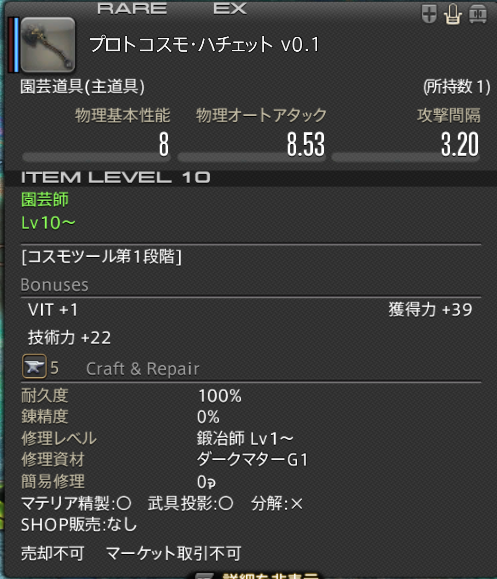The width and height of the screenshot is (497, 579).
Task: Click the hatchet item thumbnail icon
Action: [x=48, y=45]
